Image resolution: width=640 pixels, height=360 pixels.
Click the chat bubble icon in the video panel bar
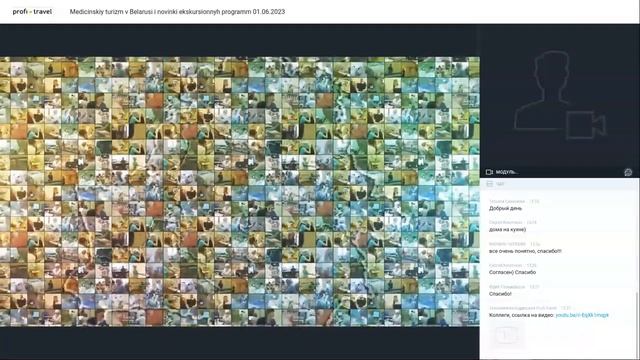[628, 172]
